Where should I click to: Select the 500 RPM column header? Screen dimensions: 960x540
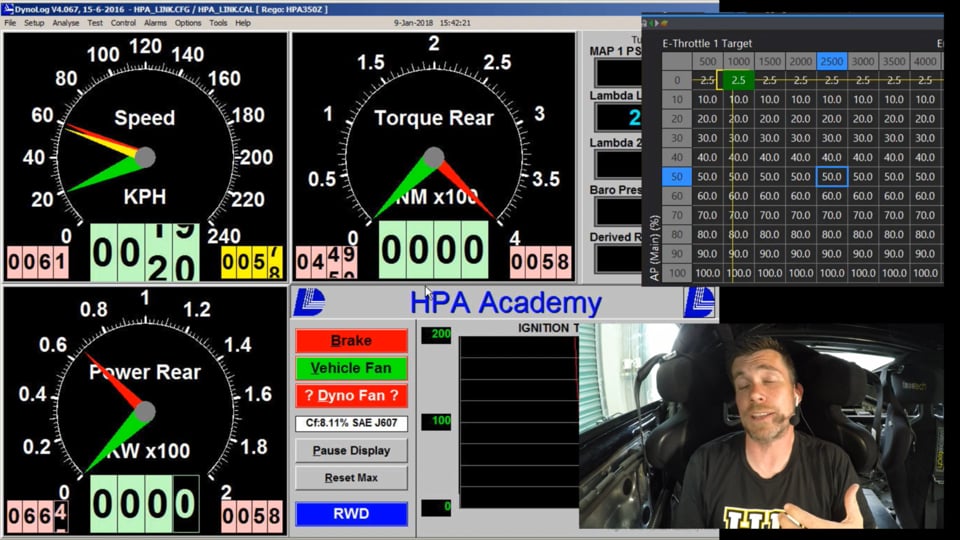tap(707, 61)
